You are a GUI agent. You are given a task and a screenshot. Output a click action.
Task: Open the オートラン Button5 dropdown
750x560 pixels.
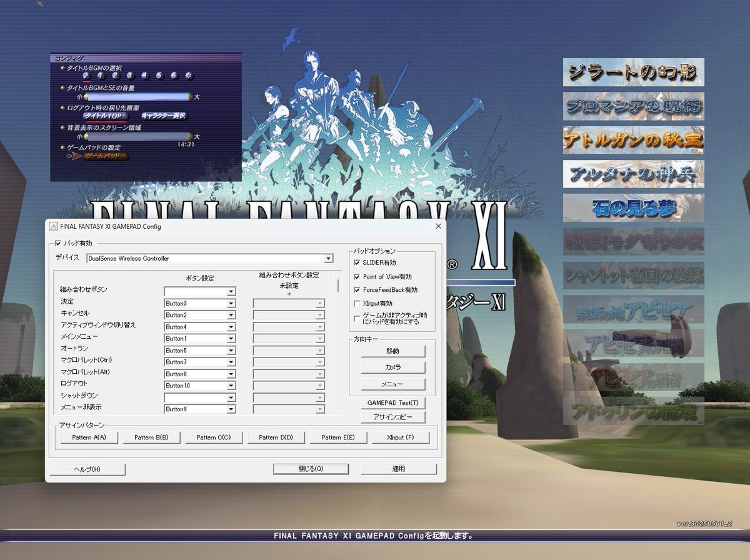200,351
